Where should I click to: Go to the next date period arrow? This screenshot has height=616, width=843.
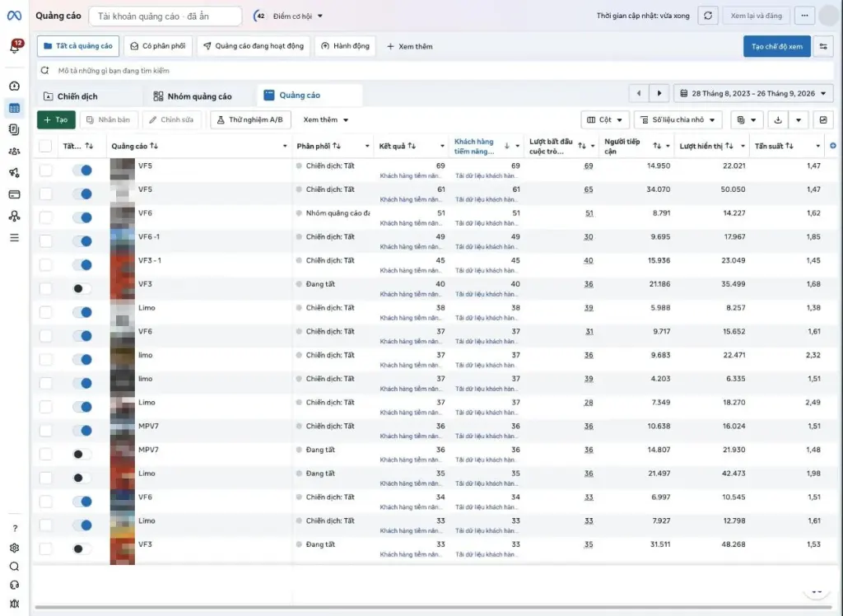pos(659,94)
